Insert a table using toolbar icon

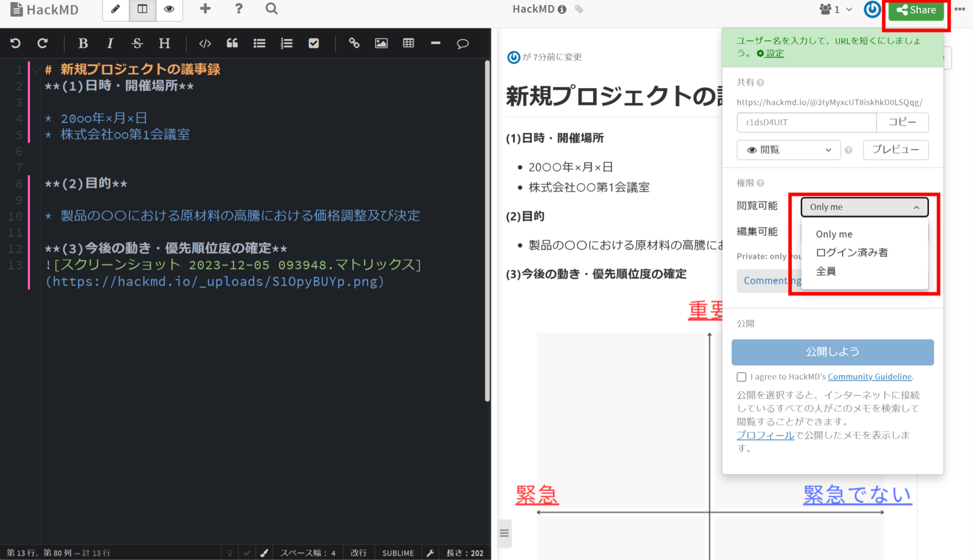point(408,44)
